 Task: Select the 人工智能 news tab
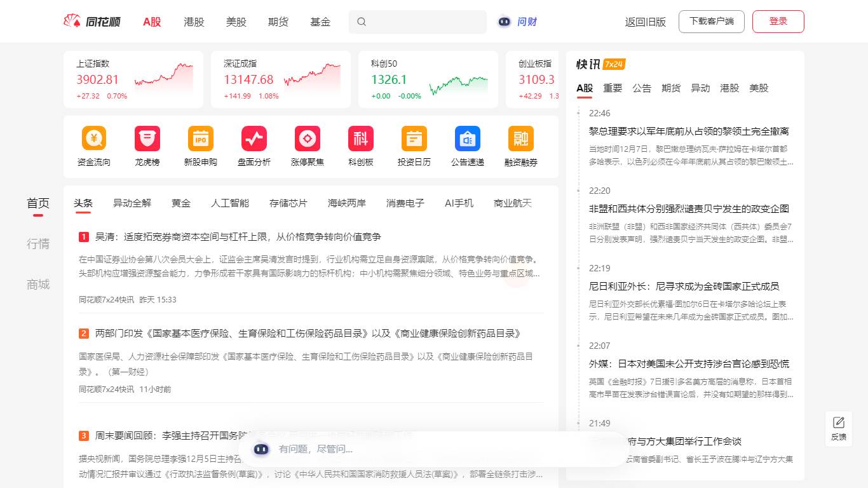coord(230,203)
